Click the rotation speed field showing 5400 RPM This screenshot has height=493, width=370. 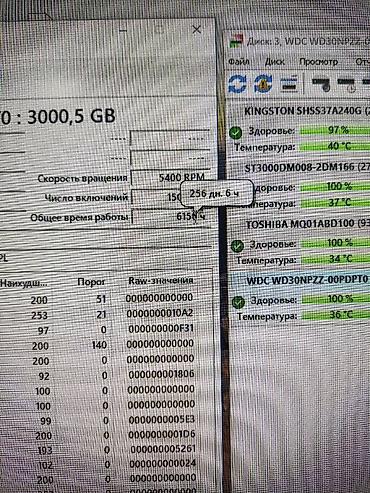coord(171,177)
